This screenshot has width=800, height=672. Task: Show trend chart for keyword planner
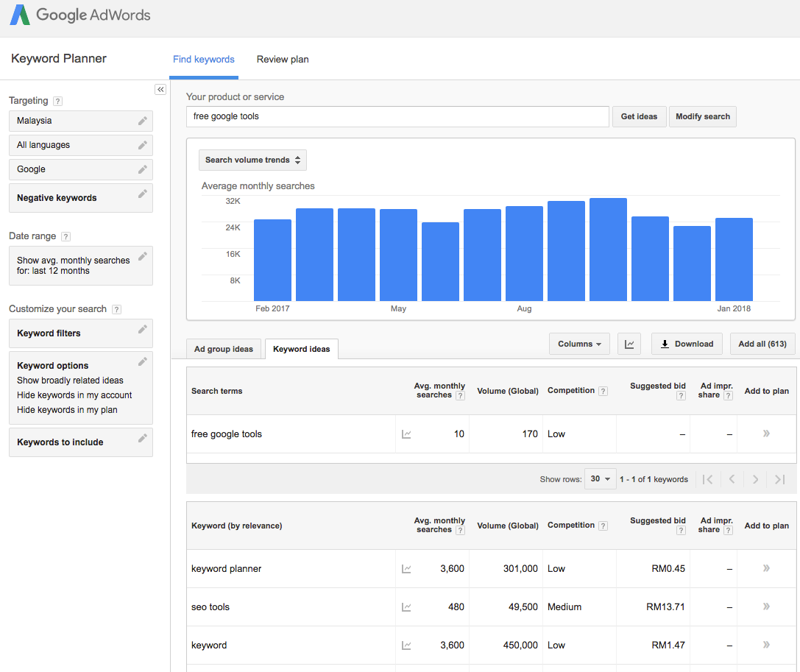[406, 569]
